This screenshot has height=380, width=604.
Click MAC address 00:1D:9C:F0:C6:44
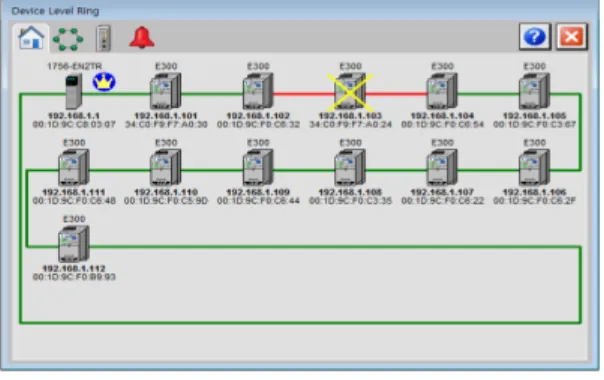click(x=258, y=201)
